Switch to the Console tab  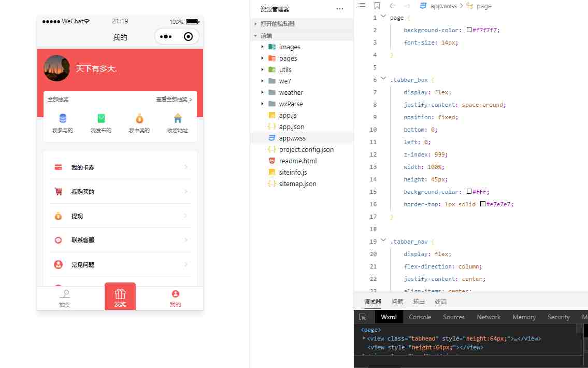point(420,317)
